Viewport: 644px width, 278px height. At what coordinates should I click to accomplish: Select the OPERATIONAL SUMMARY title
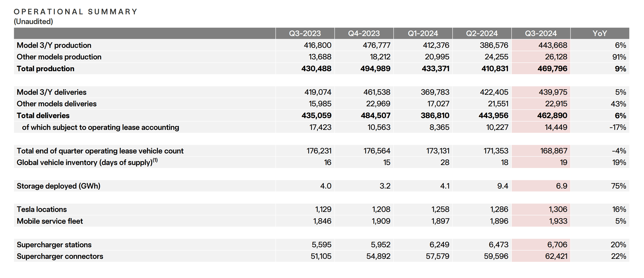75,11
